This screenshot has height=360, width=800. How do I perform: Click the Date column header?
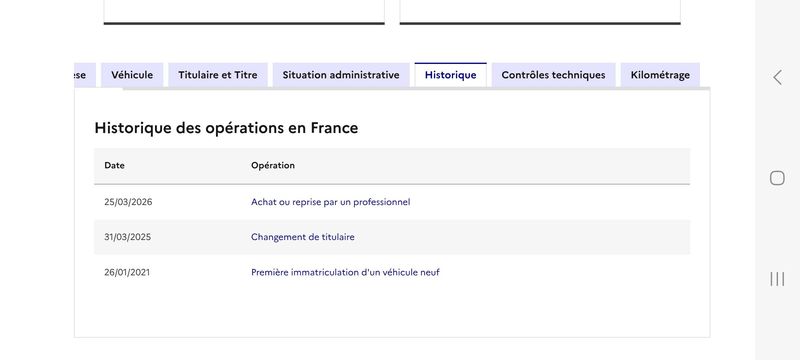click(114, 165)
